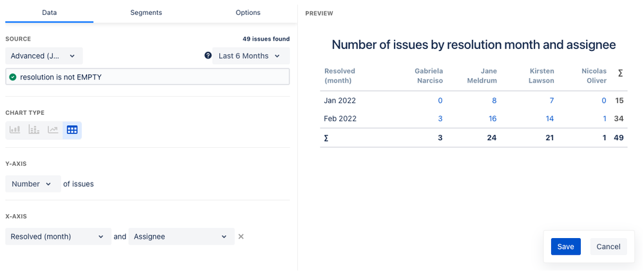Open the Options tab
The height and width of the screenshot is (271, 644).
coord(248,12)
